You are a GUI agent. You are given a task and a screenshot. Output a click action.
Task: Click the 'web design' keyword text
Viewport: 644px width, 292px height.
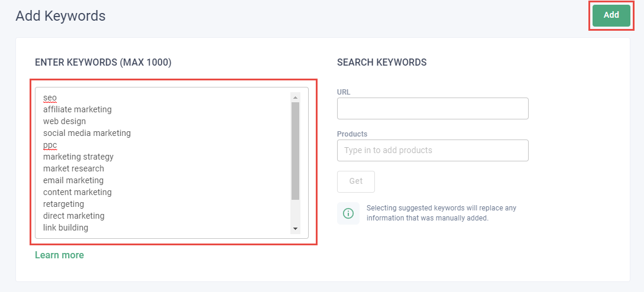tap(64, 121)
